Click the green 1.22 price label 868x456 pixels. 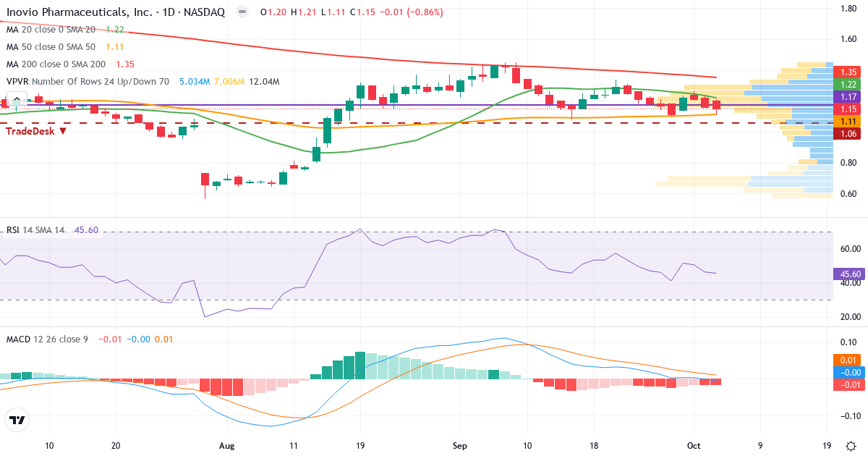[x=848, y=85]
